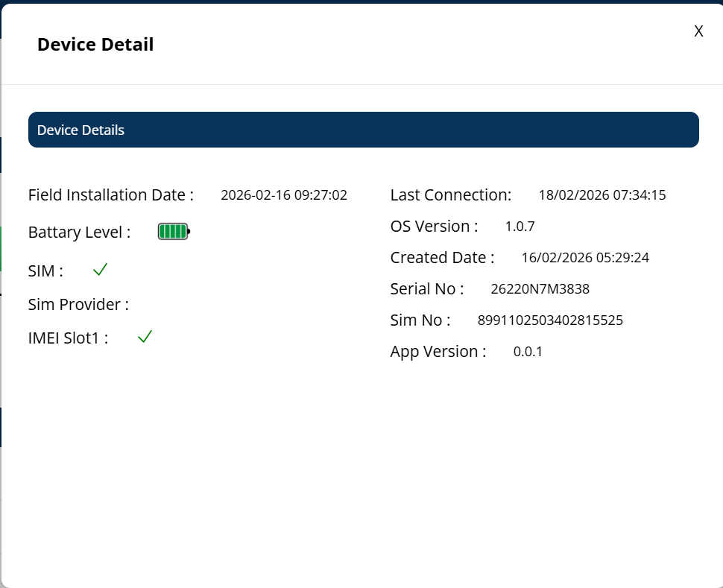
Task: Click the green checkmark next to SIM
Action: (x=101, y=270)
